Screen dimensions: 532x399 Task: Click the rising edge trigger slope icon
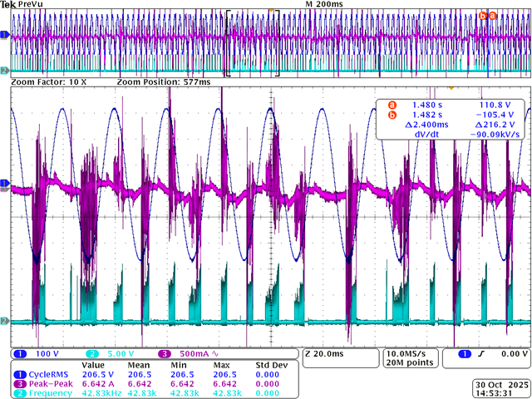click(480, 354)
